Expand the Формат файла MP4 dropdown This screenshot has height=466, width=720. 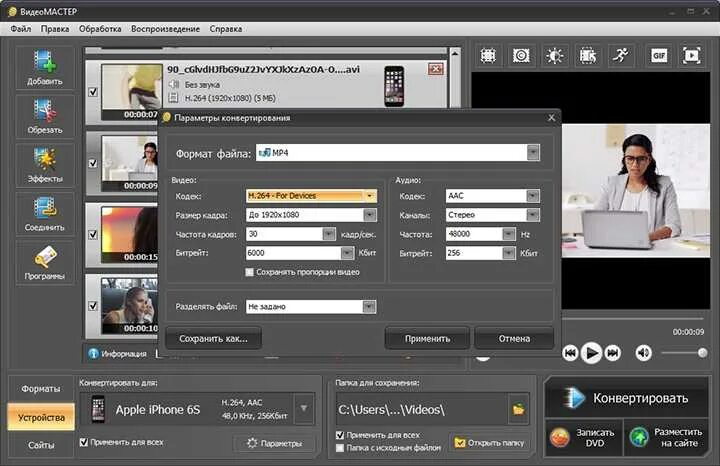point(533,153)
